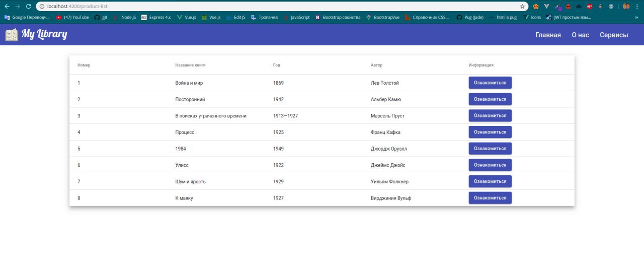
Task: Select the К маяку title cell
Action: click(x=184, y=198)
